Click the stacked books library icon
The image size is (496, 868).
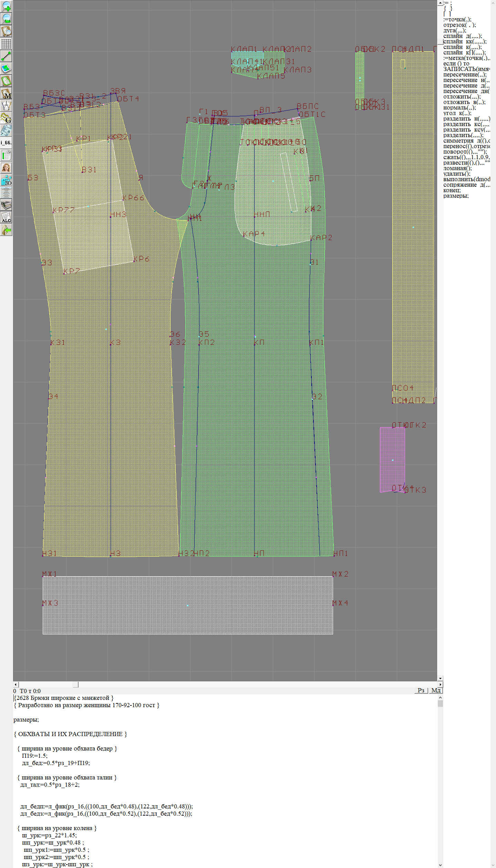(6, 205)
